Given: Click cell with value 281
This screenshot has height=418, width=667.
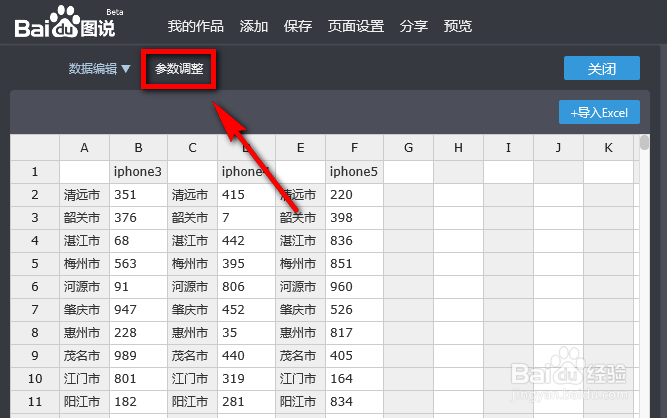Looking at the screenshot, I should tap(246, 401).
